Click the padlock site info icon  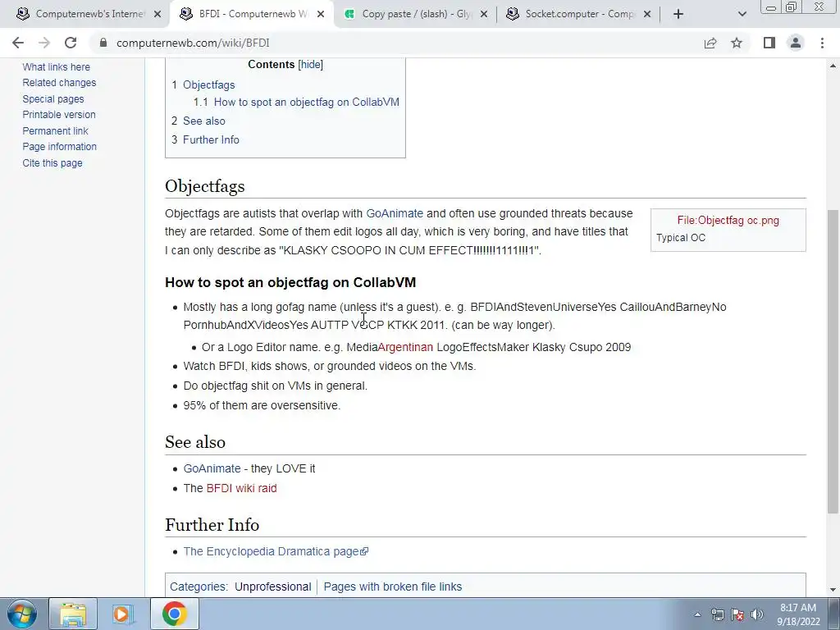tap(103, 43)
